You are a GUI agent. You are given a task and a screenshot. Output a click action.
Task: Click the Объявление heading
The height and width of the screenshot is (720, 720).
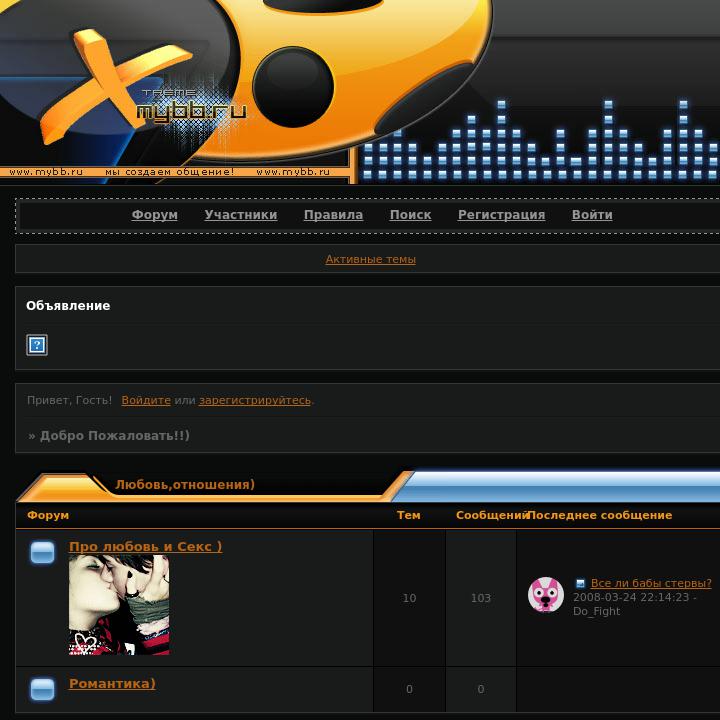[x=68, y=306]
